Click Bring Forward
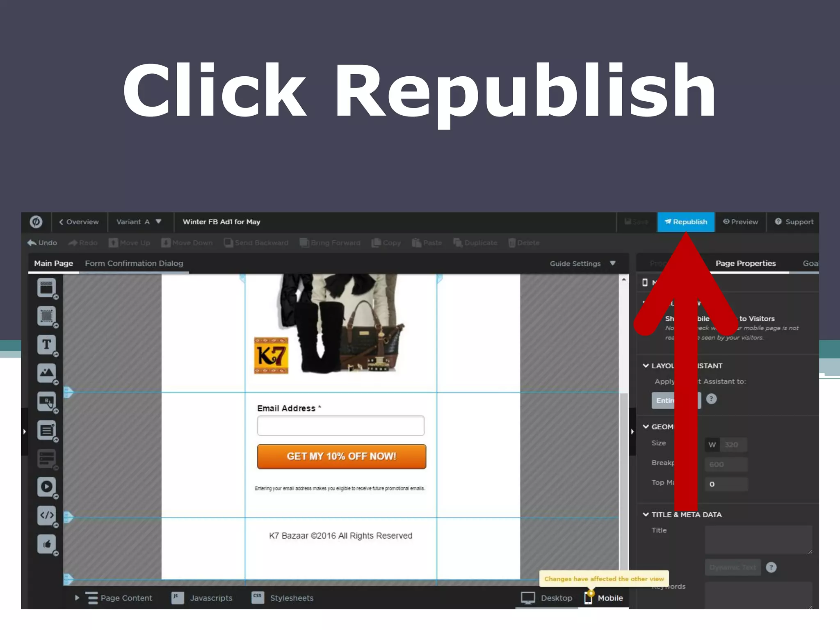Viewport: 840px width, 630px height. 330,243
